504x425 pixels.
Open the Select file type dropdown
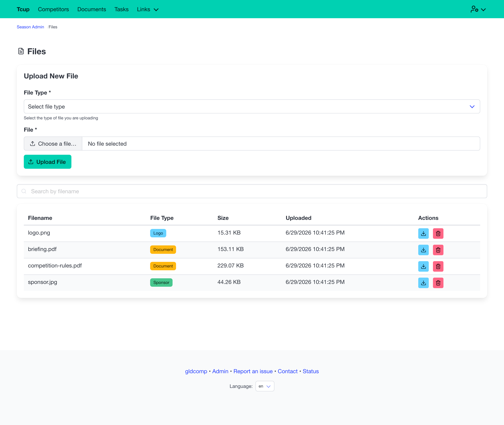[x=252, y=106]
